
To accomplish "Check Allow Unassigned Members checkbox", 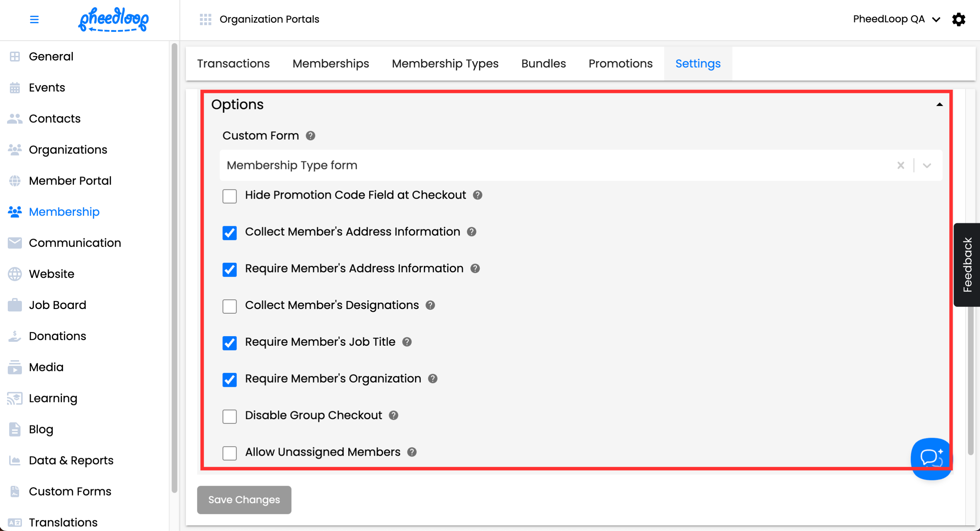I will tap(229, 453).
